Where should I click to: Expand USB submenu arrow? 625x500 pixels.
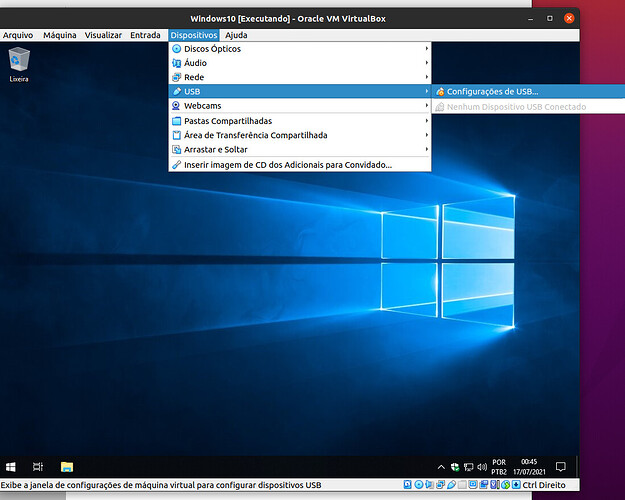click(426, 91)
